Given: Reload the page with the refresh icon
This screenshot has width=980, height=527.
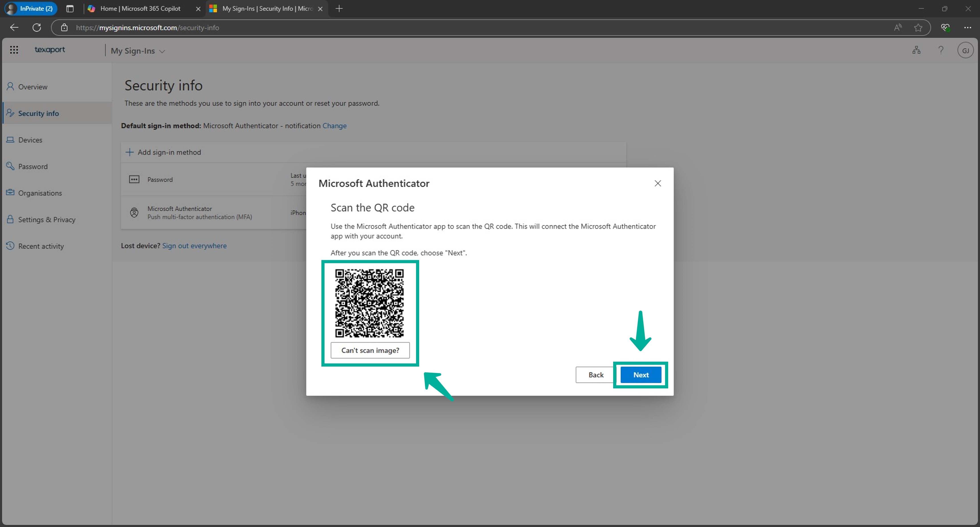Looking at the screenshot, I should click(x=37, y=27).
